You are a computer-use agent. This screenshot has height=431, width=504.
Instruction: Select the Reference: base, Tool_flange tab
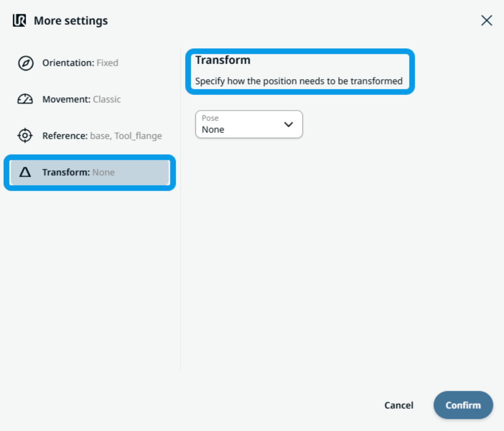click(102, 136)
